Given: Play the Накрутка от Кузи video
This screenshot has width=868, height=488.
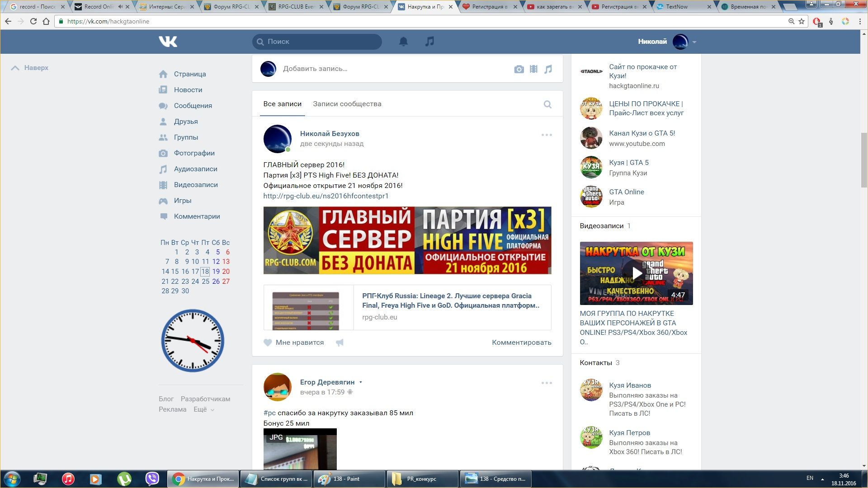Looking at the screenshot, I should click(x=637, y=273).
